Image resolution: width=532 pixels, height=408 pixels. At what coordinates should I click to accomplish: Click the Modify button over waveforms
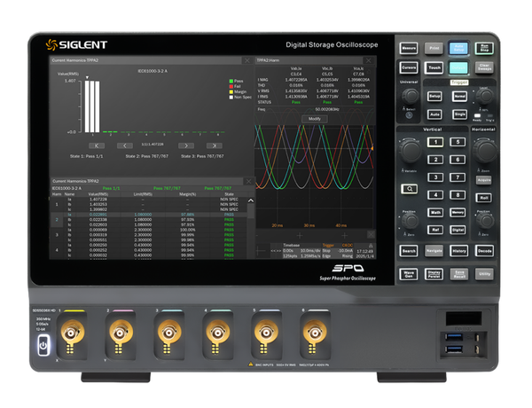coord(315,119)
